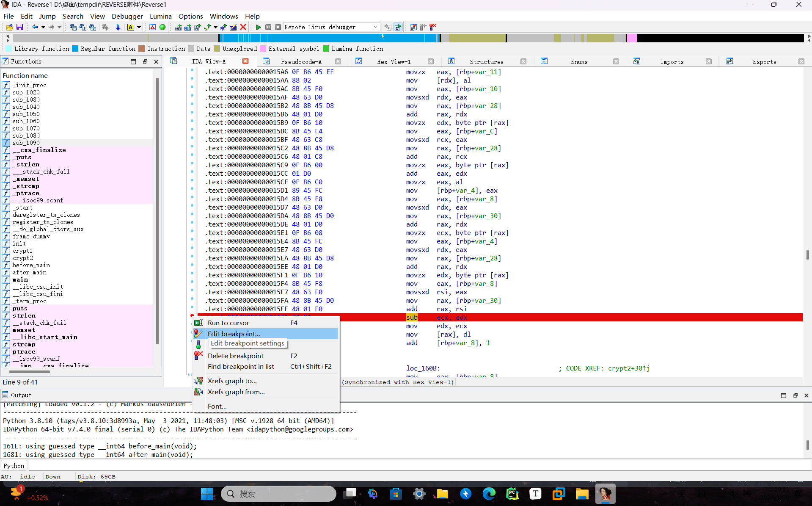Start the process with the green play icon

pyautogui.click(x=259, y=27)
